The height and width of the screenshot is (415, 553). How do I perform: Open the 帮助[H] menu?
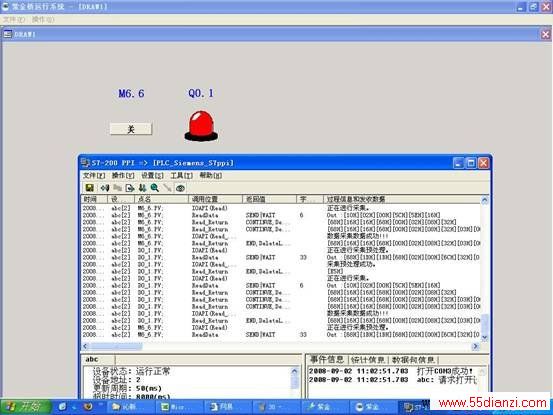point(211,175)
